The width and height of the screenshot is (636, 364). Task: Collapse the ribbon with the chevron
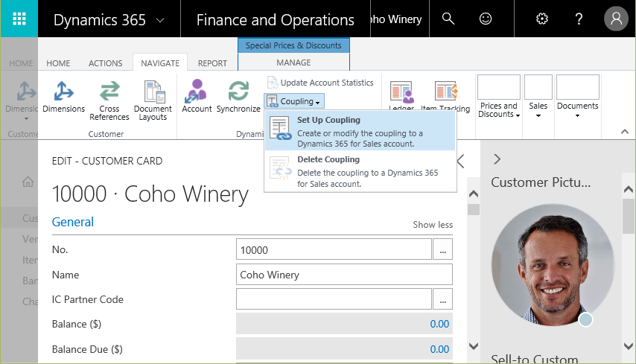coord(625,131)
